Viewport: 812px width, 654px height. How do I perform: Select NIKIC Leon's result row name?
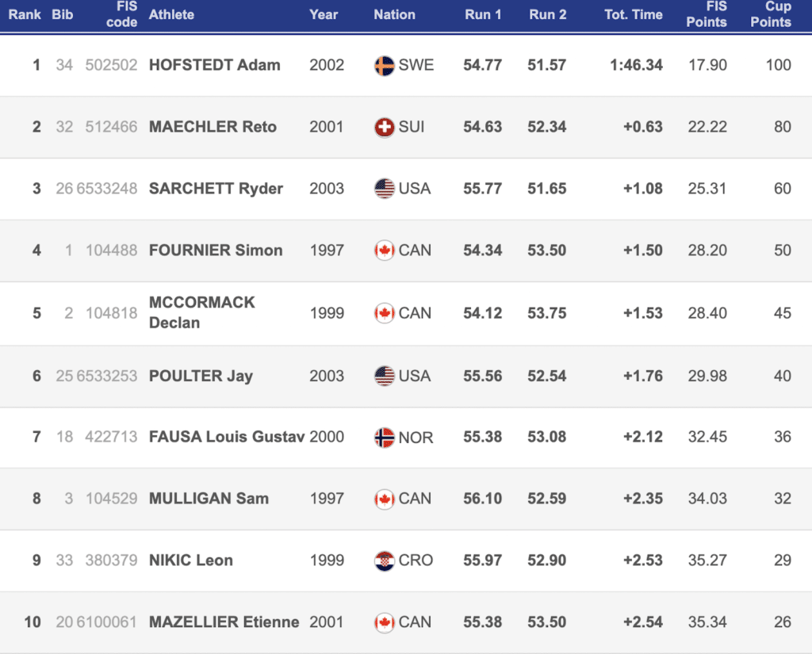coord(191,560)
